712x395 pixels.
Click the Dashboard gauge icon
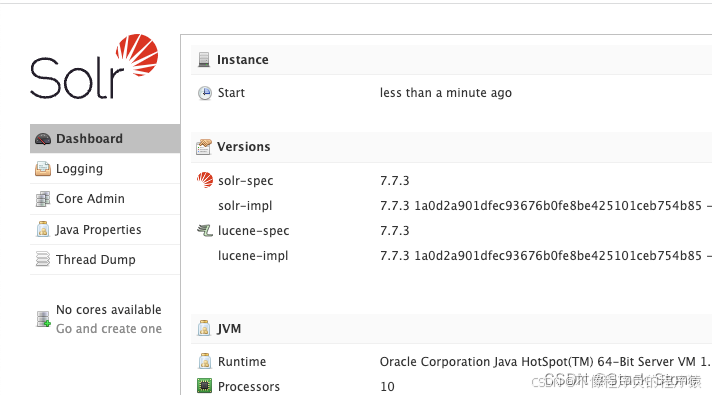click(x=43, y=139)
